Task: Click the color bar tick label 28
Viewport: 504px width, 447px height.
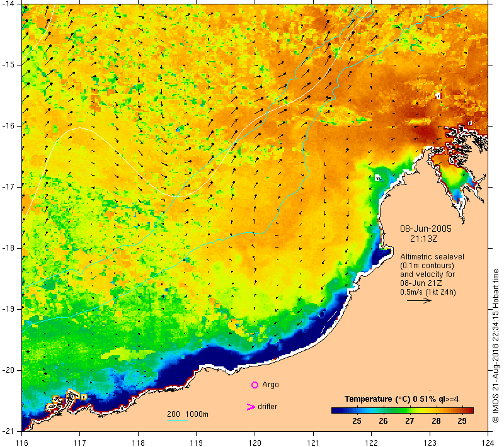Action: click(x=436, y=421)
